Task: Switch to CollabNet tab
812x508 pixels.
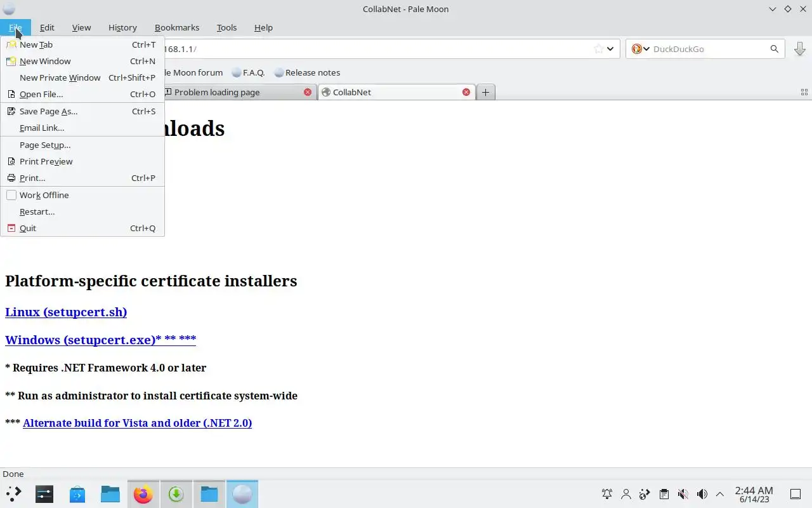Action: pos(396,92)
